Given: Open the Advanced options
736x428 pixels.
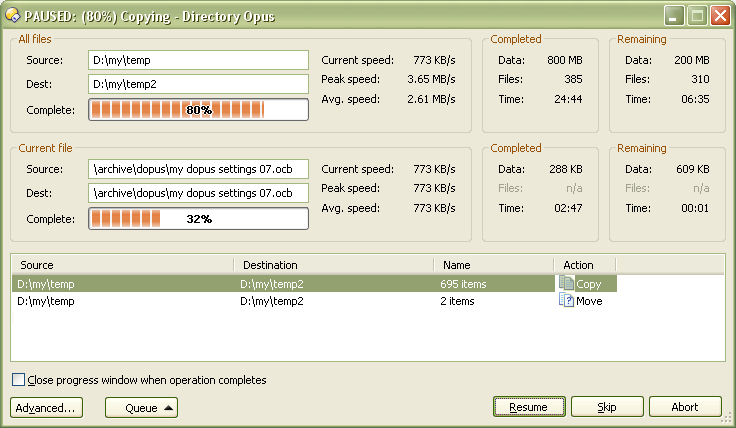Looking at the screenshot, I should (x=46, y=407).
